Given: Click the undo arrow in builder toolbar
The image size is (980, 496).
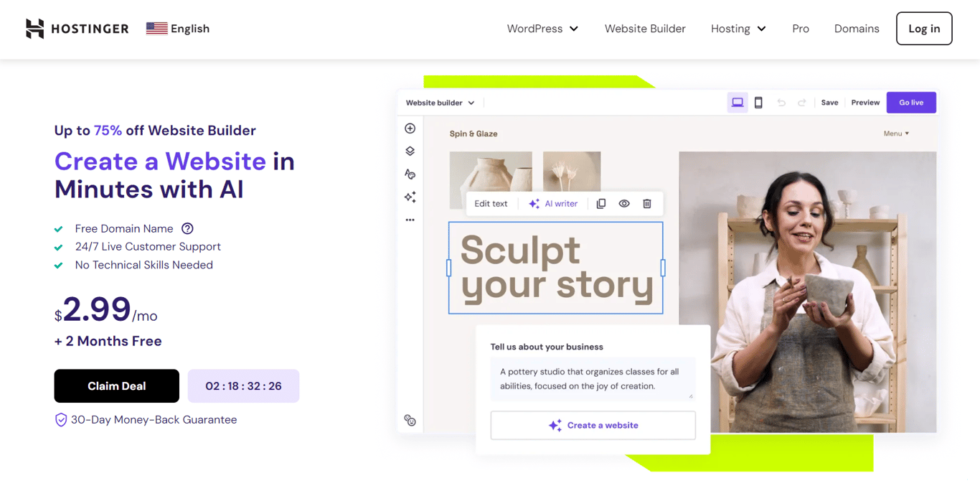Looking at the screenshot, I should [x=781, y=103].
